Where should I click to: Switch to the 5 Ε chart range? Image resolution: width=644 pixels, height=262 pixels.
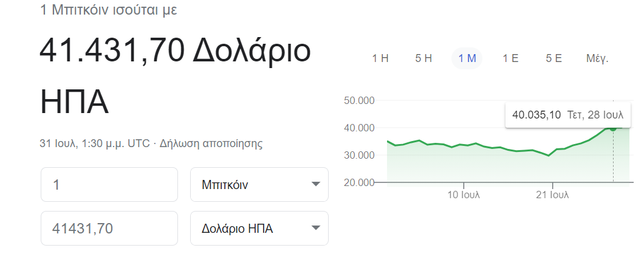(x=553, y=58)
